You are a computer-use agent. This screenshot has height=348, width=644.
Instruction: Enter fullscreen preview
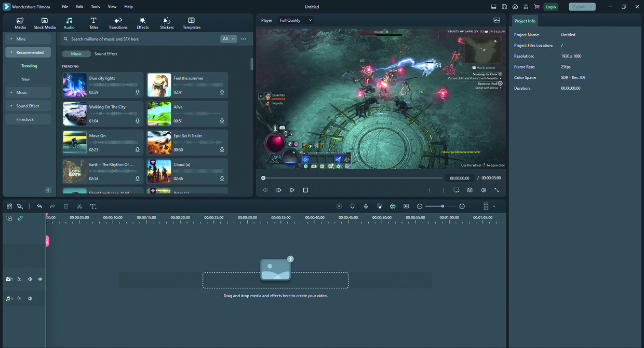coord(497,190)
